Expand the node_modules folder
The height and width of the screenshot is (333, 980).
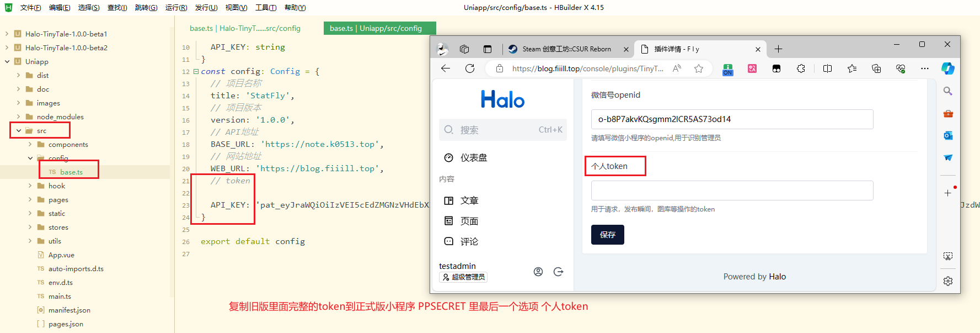pos(18,117)
